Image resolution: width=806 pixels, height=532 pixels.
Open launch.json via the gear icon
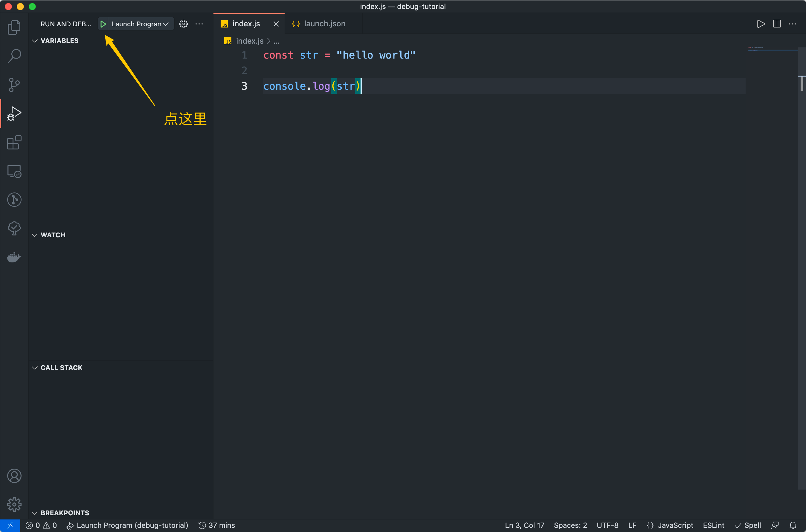point(183,24)
